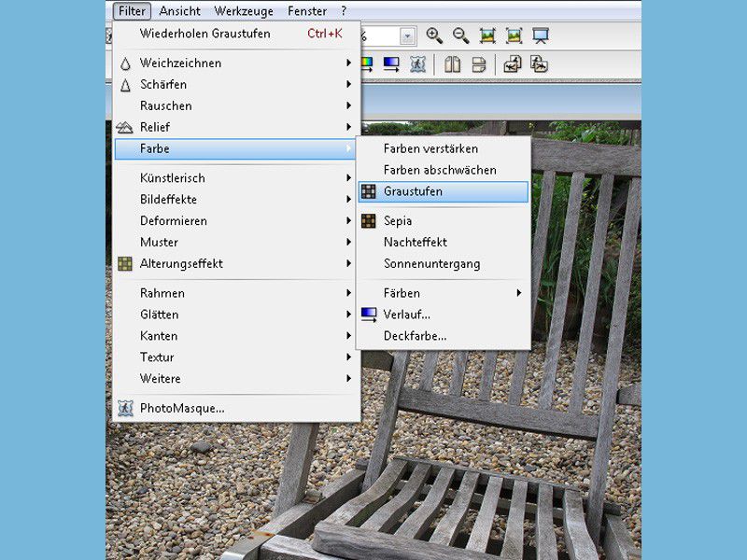Expand the Deformieren submenu arrow
747x560 pixels.
348,221
